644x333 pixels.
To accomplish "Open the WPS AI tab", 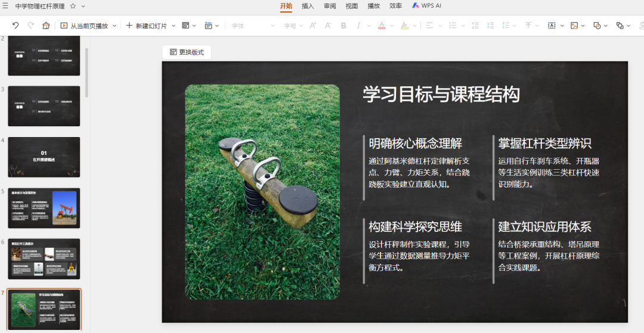I will tap(426, 6).
